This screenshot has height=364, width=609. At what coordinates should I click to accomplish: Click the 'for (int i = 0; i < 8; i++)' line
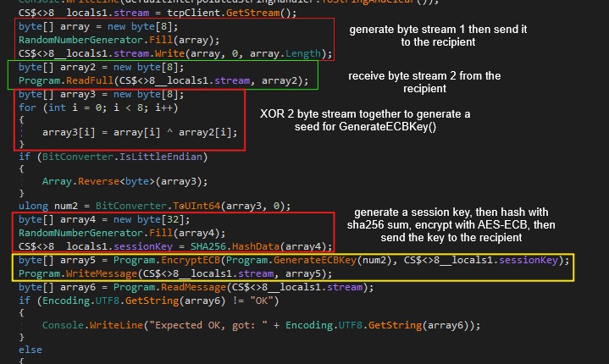click(x=98, y=108)
